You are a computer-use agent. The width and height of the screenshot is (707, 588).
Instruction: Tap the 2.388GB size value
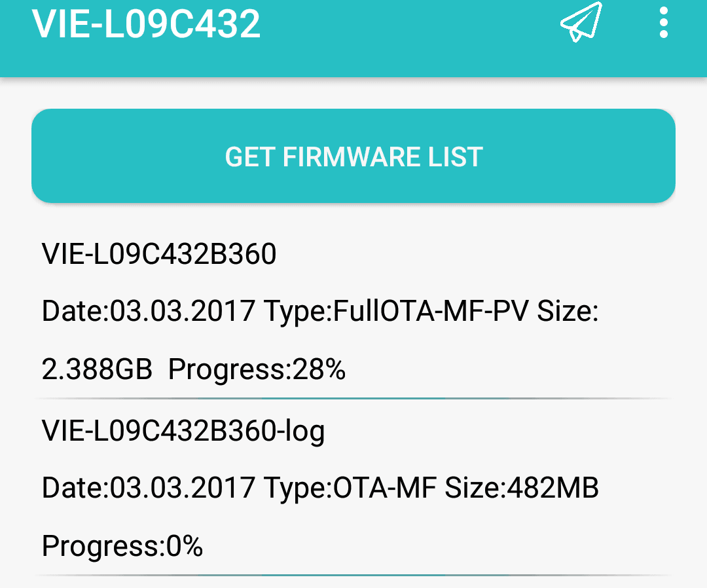(97, 369)
